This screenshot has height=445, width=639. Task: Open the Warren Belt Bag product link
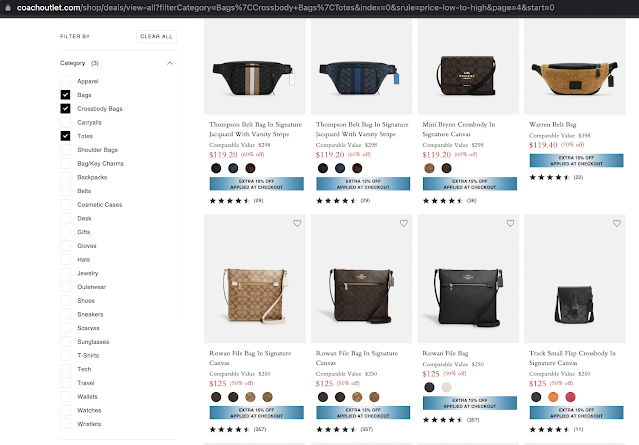(x=553, y=124)
